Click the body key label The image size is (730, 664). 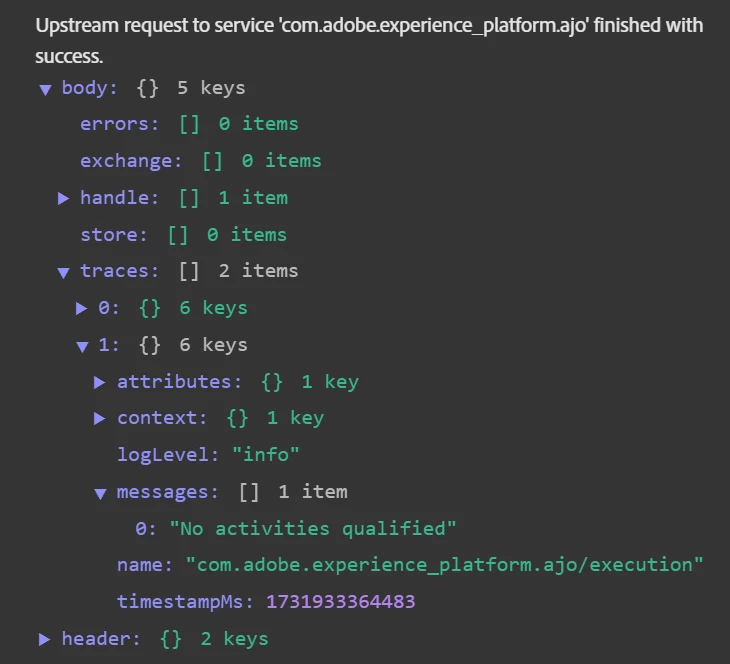90,88
